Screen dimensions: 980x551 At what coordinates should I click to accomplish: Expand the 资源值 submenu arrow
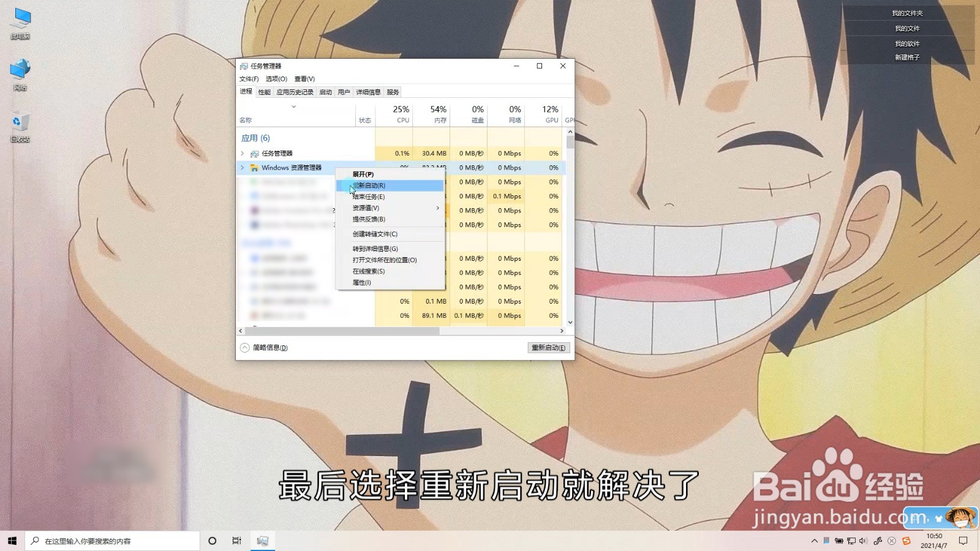[437, 208]
